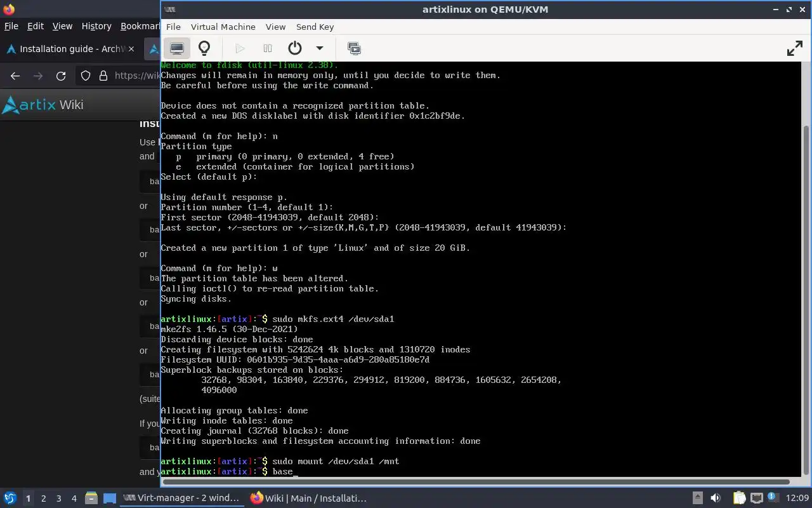Open the Virtual Machine menu
812x508 pixels.
click(223, 27)
